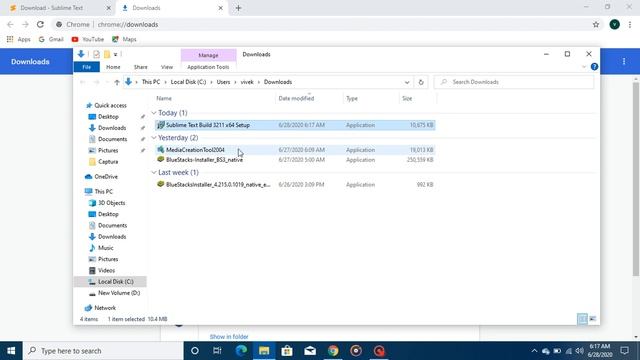Viewport: 640px width, 360px height.
Task: Collapse the Today (1) group
Action: [x=154, y=113]
